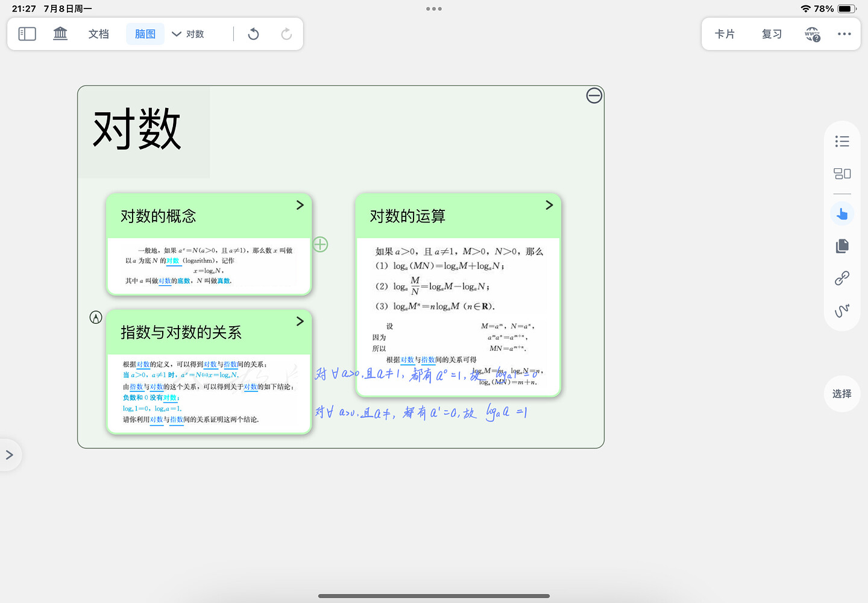The image size is (868, 603).
Task: Open the 对数的概念 excerpt image
Action: click(x=209, y=265)
